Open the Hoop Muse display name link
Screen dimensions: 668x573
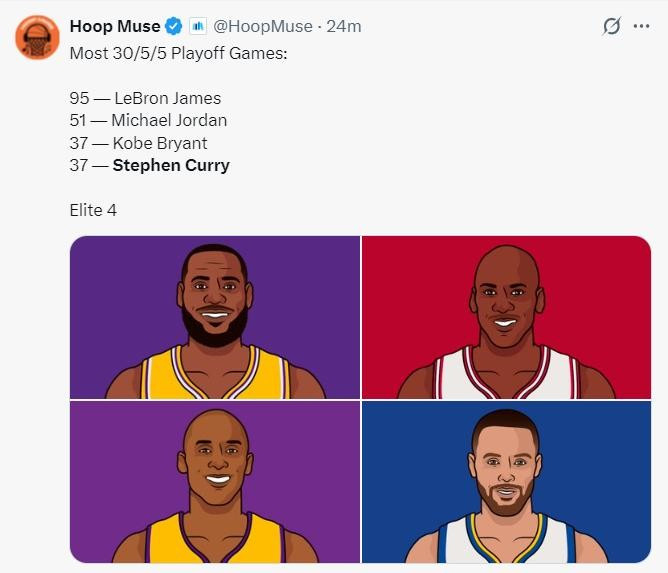(x=115, y=26)
